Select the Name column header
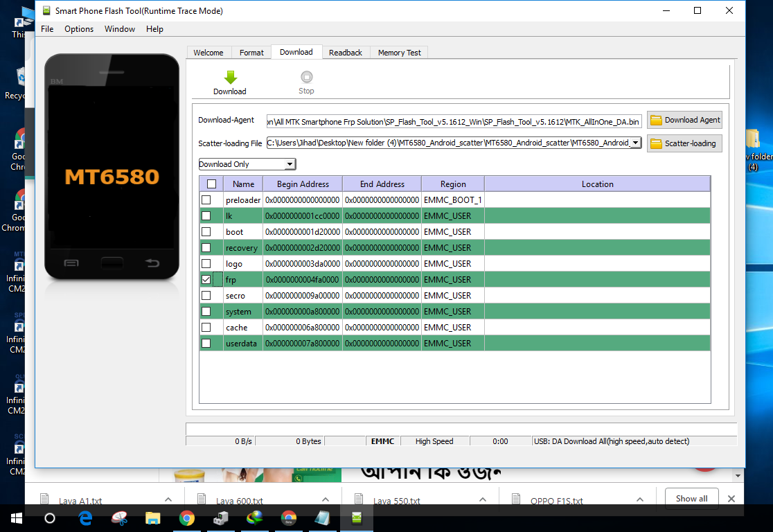 point(244,184)
